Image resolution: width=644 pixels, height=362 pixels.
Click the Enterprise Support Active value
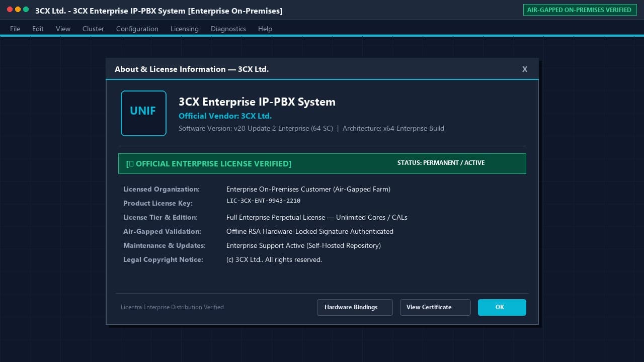point(303,245)
